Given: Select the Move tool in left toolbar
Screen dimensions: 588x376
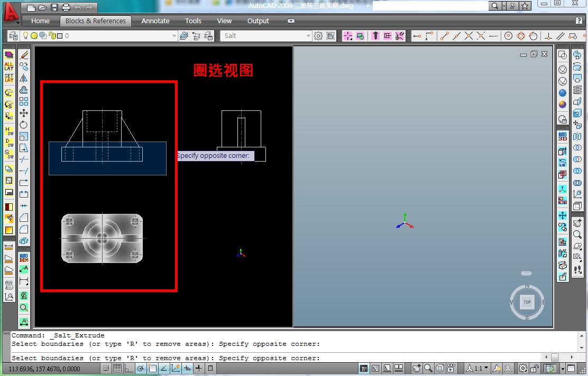Looking at the screenshot, I should pyautogui.click(x=24, y=113).
